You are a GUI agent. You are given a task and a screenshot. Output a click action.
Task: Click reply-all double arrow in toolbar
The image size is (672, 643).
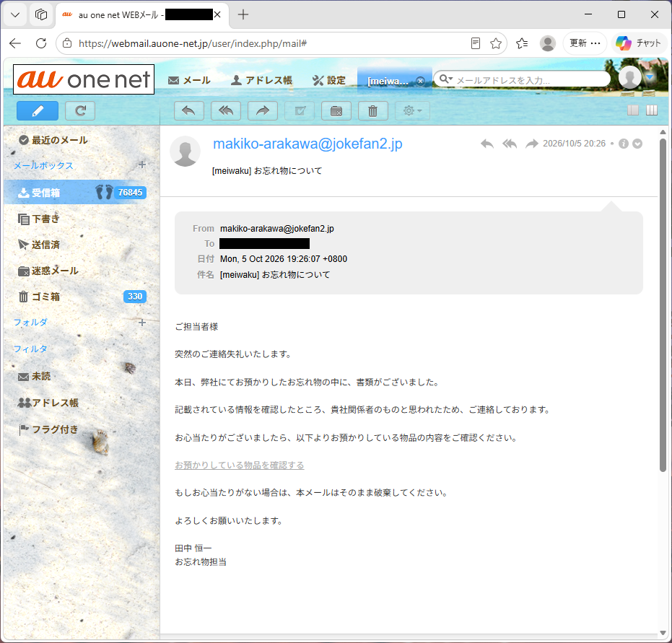click(226, 111)
